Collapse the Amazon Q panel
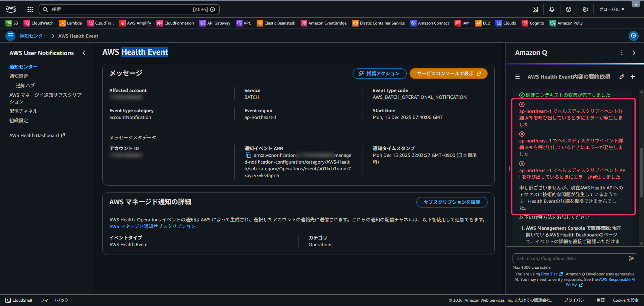This screenshot has width=644, height=306. [x=634, y=53]
